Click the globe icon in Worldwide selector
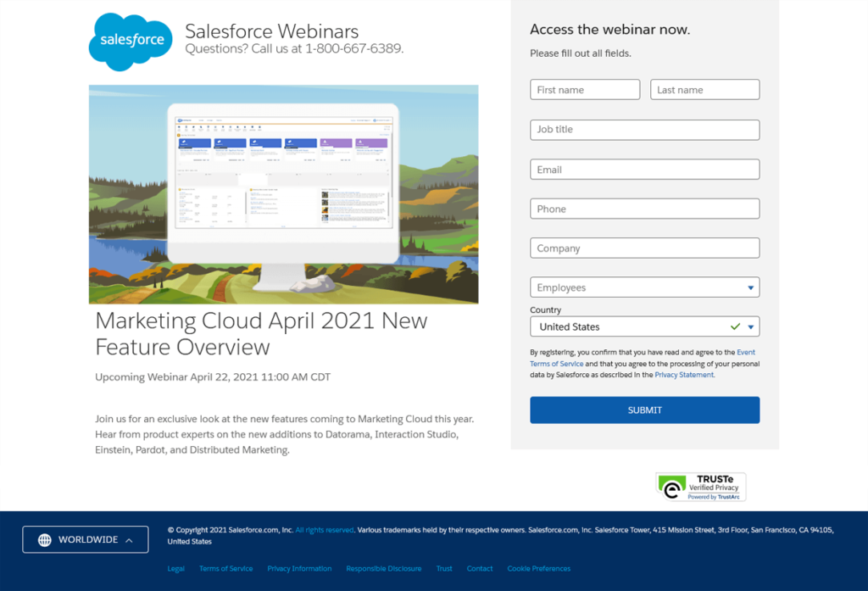Image resolution: width=868 pixels, height=591 pixels. click(x=45, y=539)
